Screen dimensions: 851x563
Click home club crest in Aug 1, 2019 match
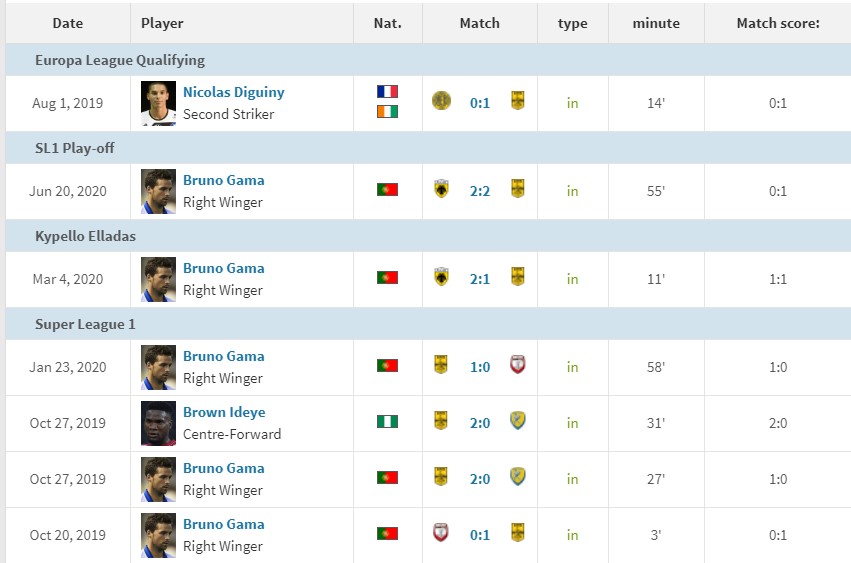point(441,100)
